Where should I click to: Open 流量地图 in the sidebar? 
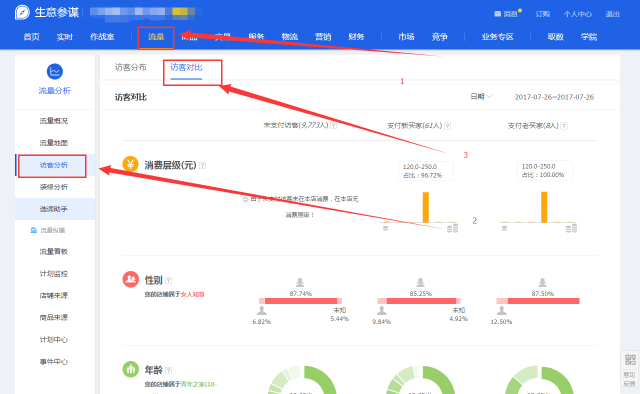(x=54, y=143)
